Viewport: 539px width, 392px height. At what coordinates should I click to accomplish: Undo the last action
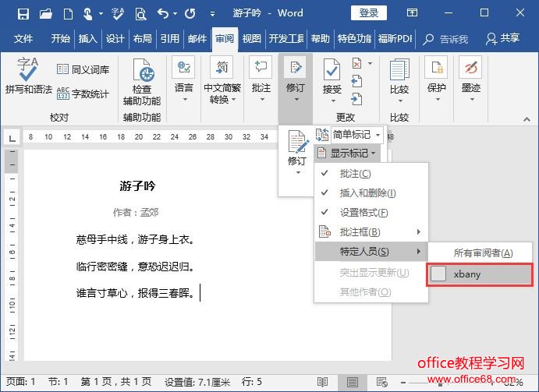tap(163, 14)
